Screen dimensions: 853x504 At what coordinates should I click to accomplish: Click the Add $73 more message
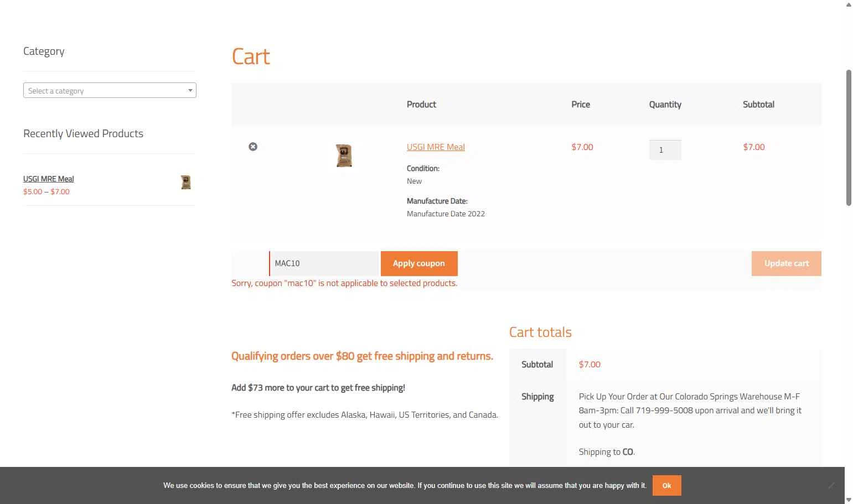tap(318, 387)
